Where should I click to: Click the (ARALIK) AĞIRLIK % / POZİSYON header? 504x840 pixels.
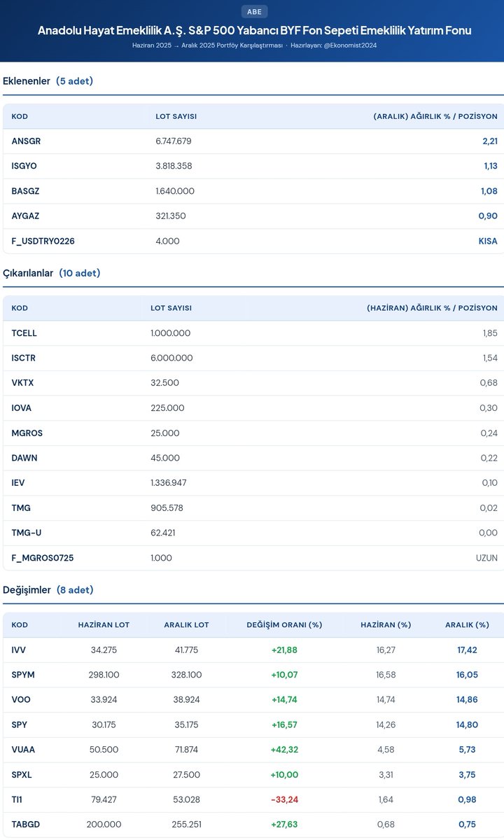pyautogui.click(x=435, y=116)
